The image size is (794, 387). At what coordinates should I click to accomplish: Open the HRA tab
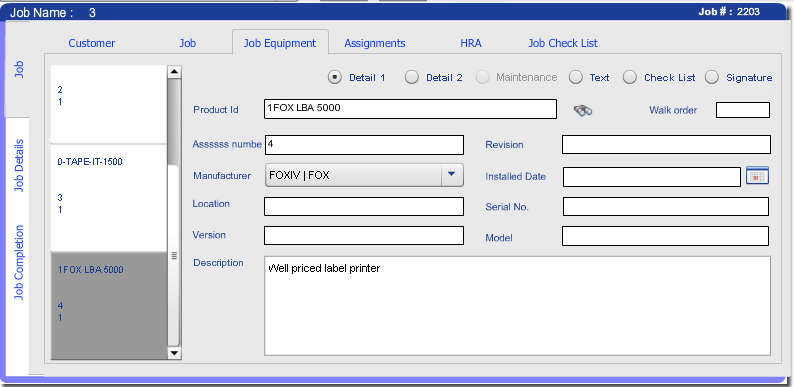coord(471,43)
